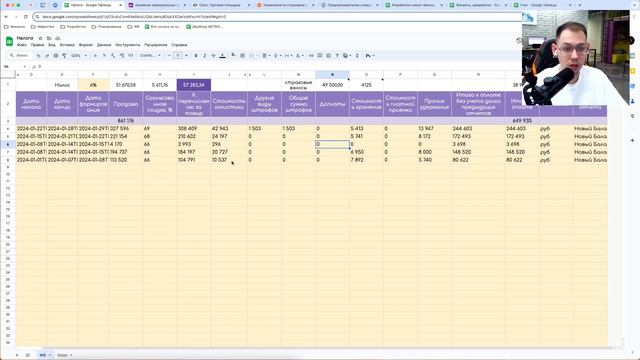Select the column N header
640x360 pixels.
(x=332, y=75)
